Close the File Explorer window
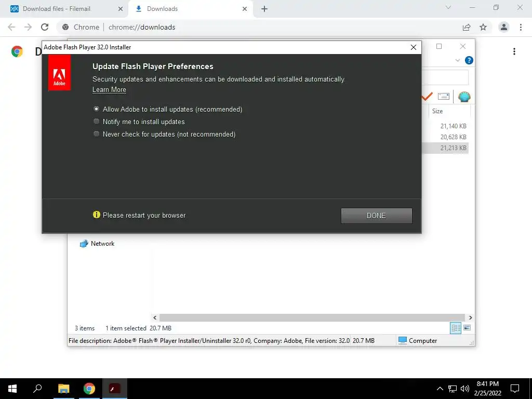 tap(463, 46)
